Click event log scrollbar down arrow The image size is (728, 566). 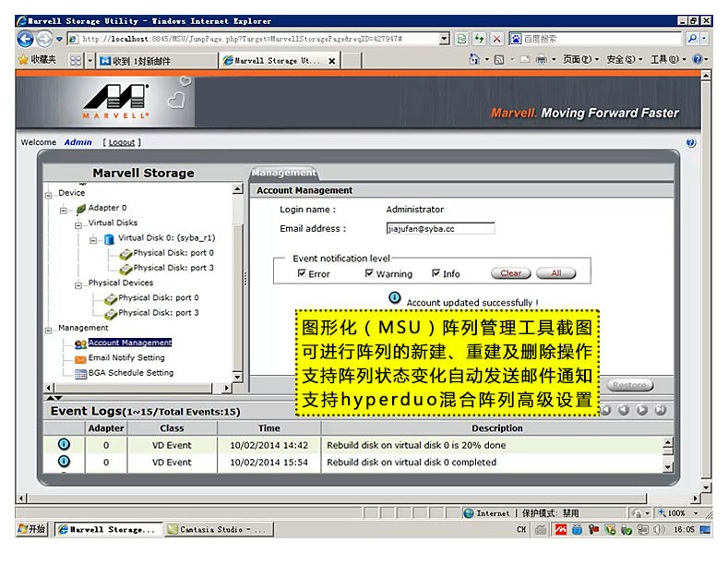[668, 467]
